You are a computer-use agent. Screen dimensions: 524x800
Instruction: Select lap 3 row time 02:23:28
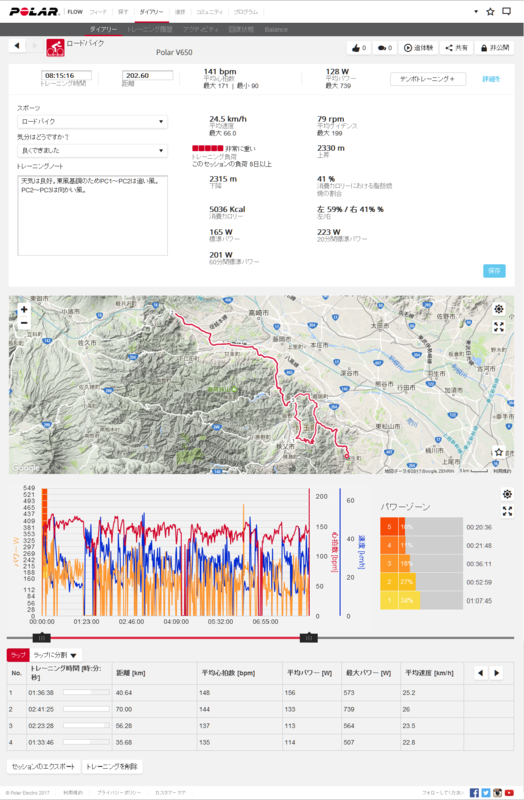click(41, 726)
